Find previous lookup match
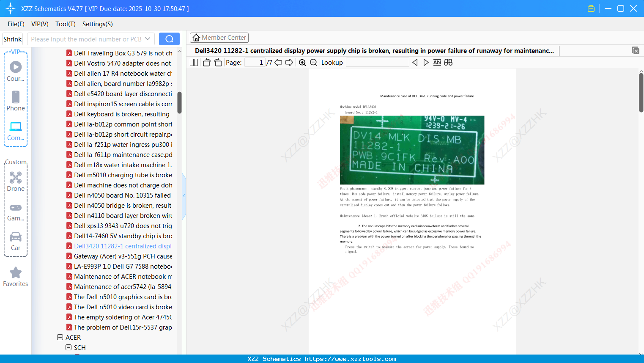This screenshot has height=363, width=644. (x=415, y=63)
